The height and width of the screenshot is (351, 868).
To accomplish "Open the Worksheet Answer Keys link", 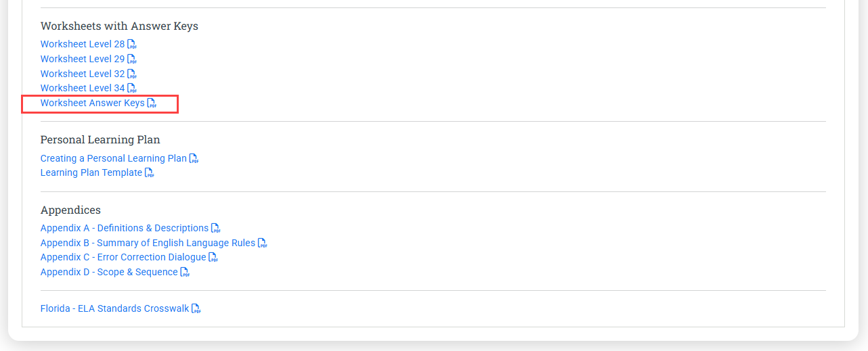I will [92, 103].
